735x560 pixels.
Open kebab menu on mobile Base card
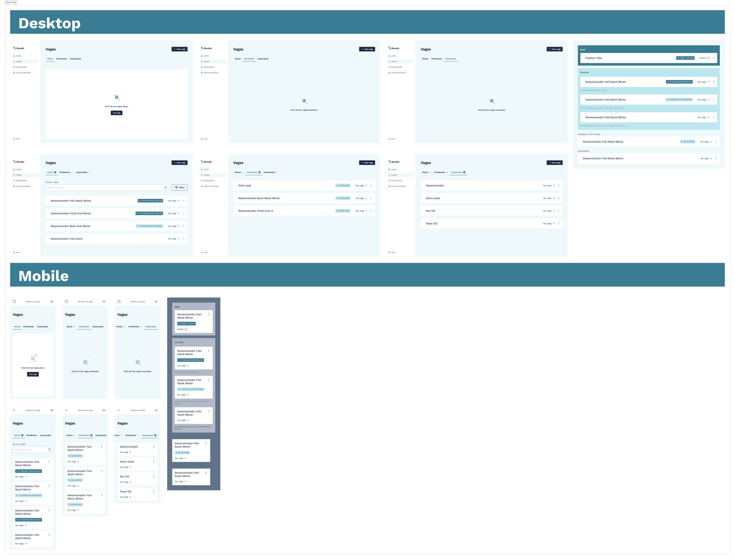209,314
